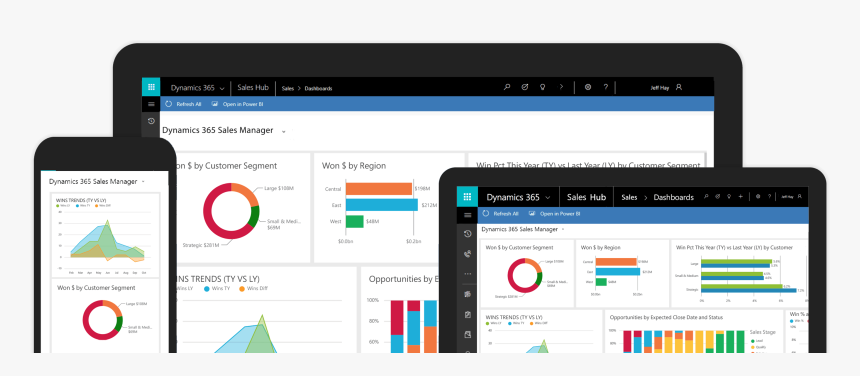The width and height of the screenshot is (860, 376).
Task: Select Dashboards breadcrumb on the small tablet
Action: [x=674, y=197]
